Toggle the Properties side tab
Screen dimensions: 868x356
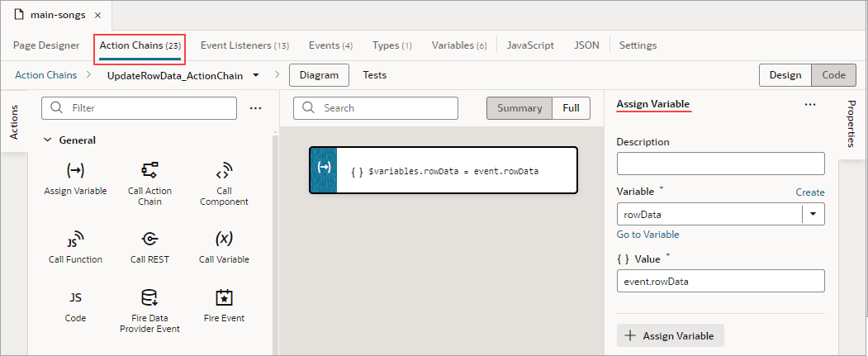[852, 124]
